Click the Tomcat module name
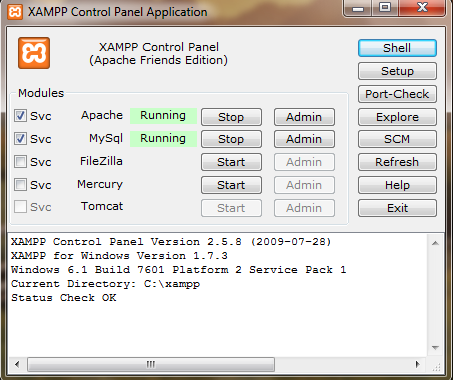The width and height of the screenshot is (453, 380). point(102,206)
